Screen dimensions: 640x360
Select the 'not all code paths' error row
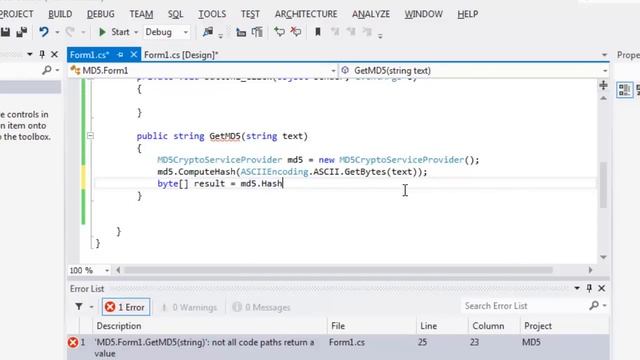pos(338,347)
